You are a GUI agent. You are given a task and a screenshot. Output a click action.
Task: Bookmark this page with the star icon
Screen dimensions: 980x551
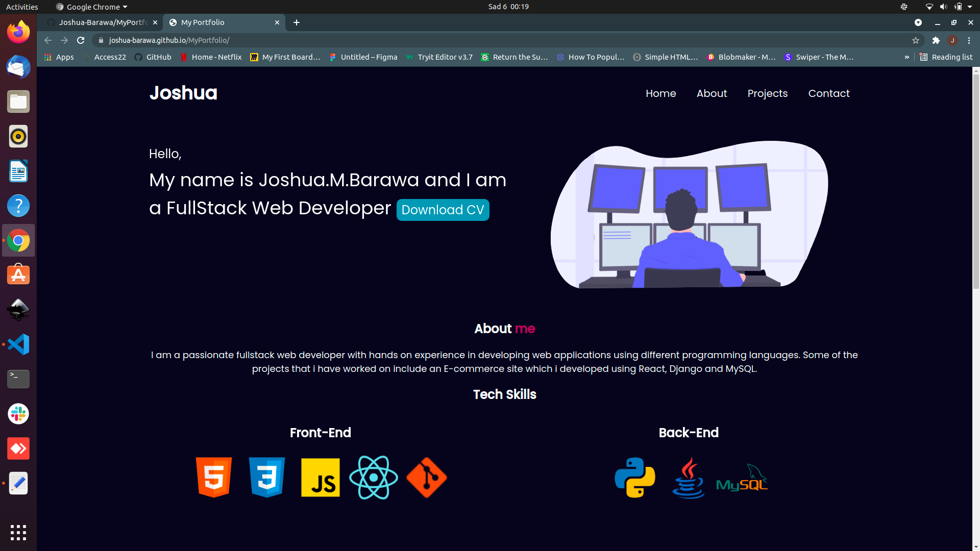[x=916, y=40]
